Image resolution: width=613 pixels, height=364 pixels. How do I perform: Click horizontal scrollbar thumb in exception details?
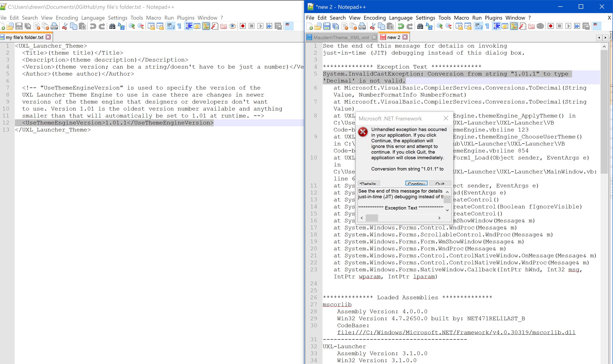click(x=372, y=218)
